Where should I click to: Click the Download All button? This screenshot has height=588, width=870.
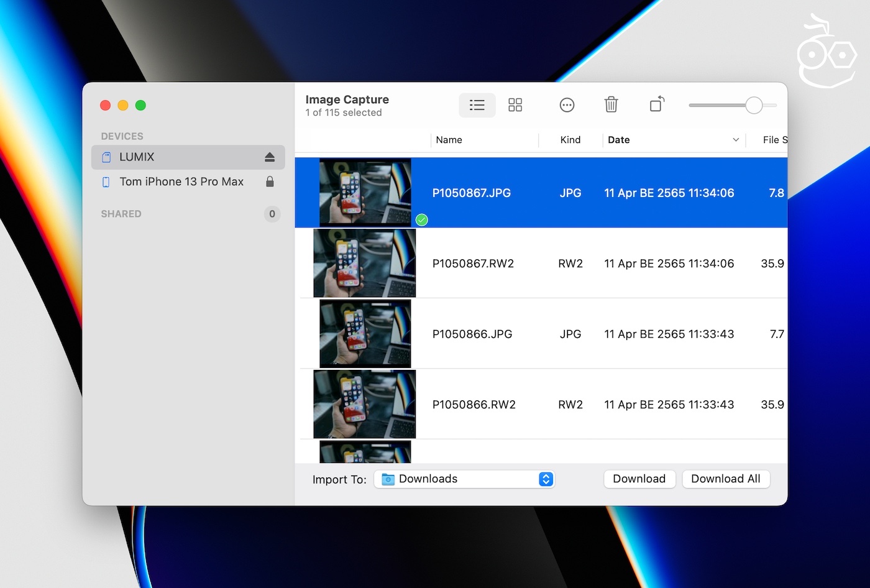point(725,479)
